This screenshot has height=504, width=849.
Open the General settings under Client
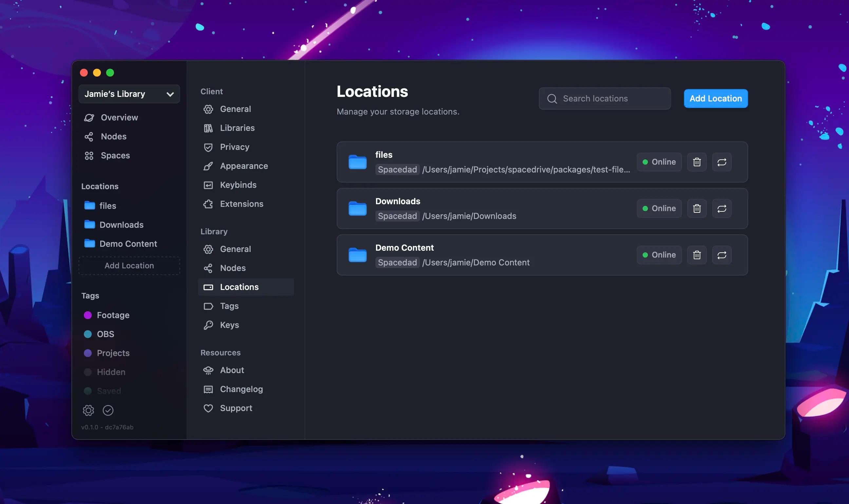point(235,109)
